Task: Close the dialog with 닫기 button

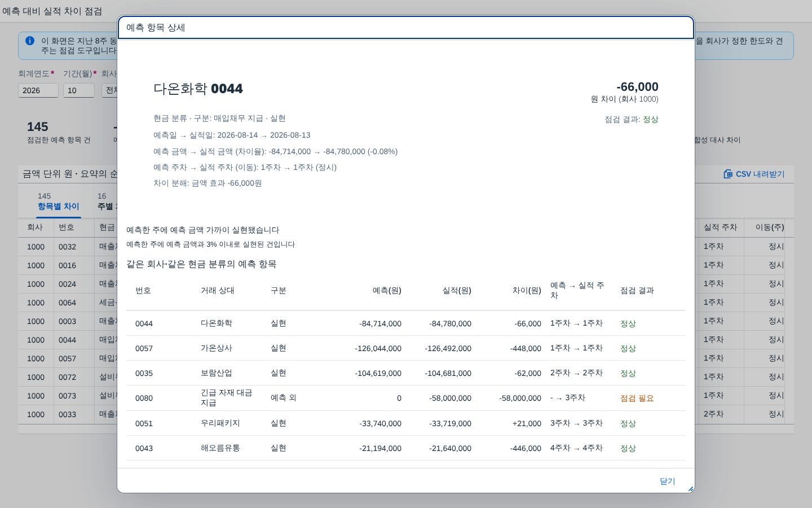Action: click(667, 481)
